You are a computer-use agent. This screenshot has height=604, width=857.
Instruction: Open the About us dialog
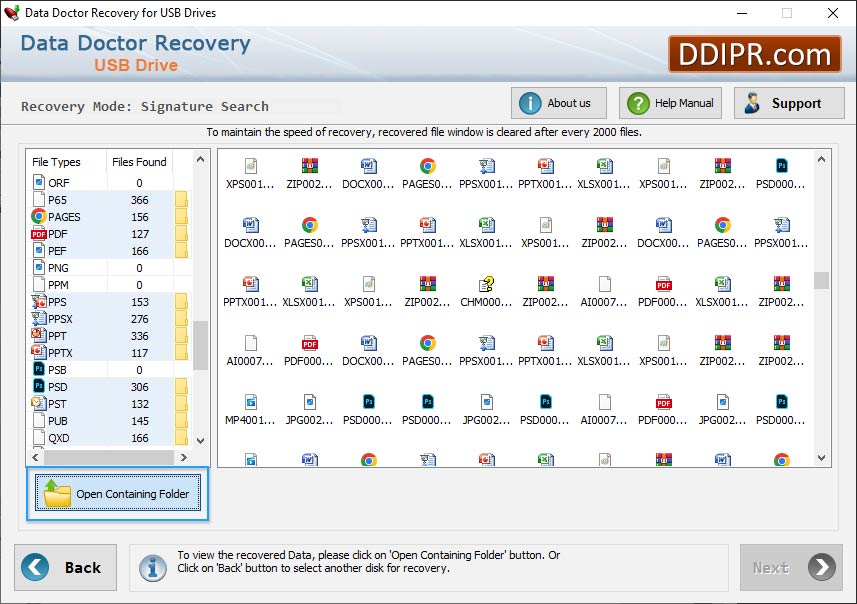click(x=559, y=103)
